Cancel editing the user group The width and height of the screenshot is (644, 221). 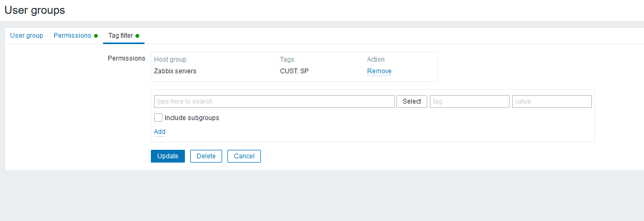click(244, 156)
